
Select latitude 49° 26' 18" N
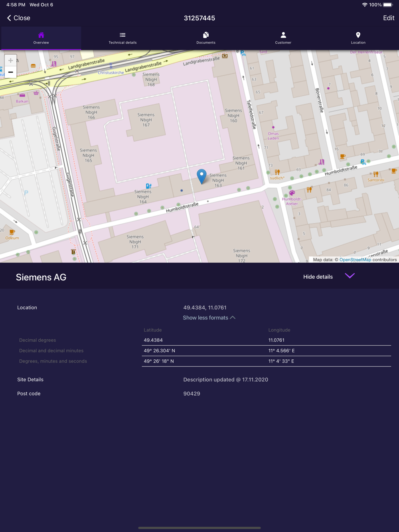tap(159, 361)
